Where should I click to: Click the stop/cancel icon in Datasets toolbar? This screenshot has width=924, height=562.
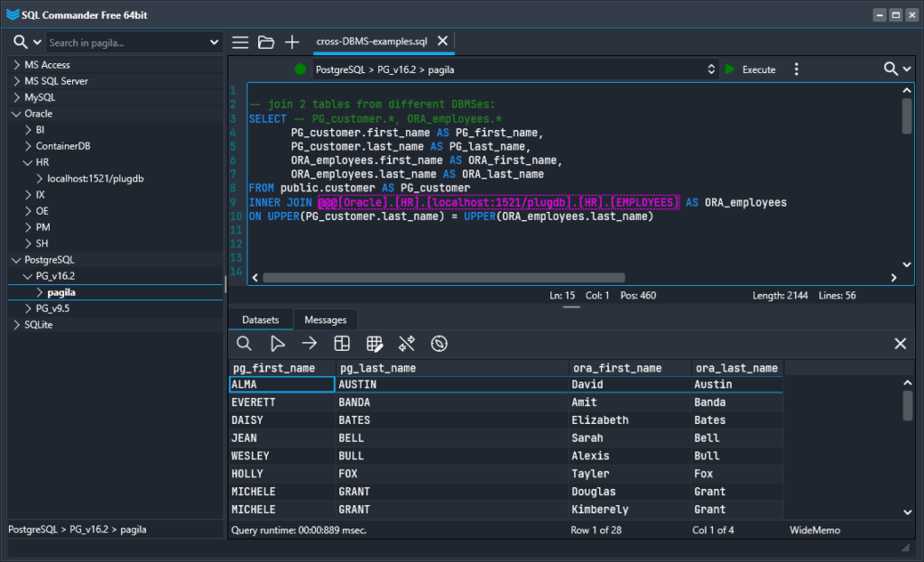point(439,343)
